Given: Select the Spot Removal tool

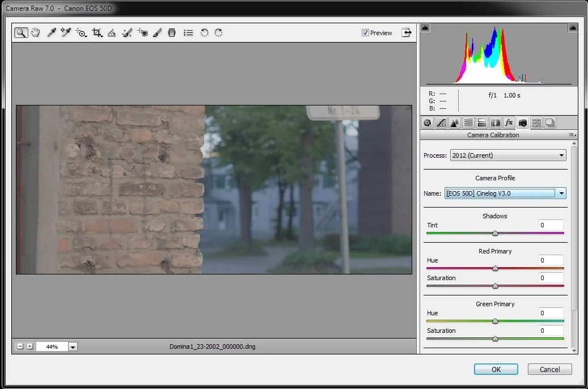Looking at the screenshot, I should pyautogui.click(x=127, y=33).
